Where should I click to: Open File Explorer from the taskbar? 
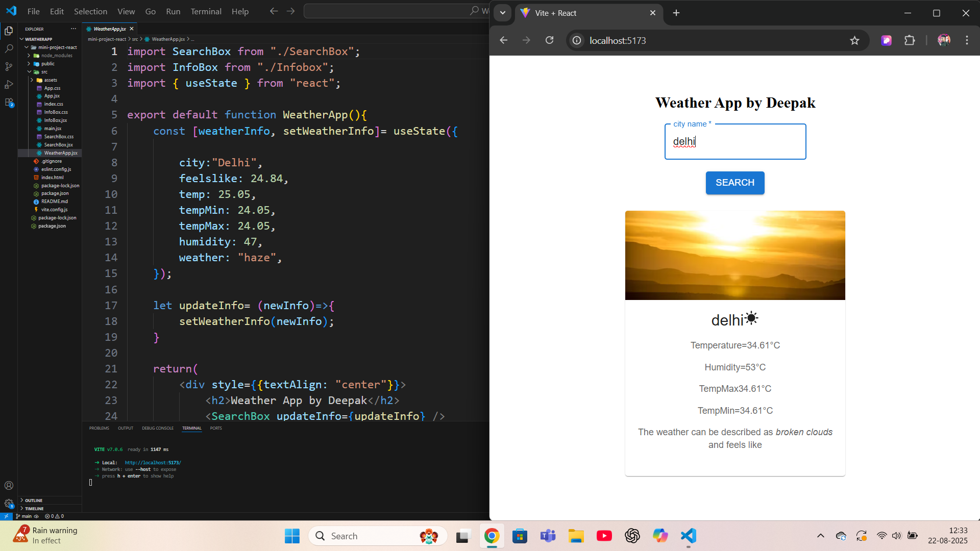pos(576,536)
